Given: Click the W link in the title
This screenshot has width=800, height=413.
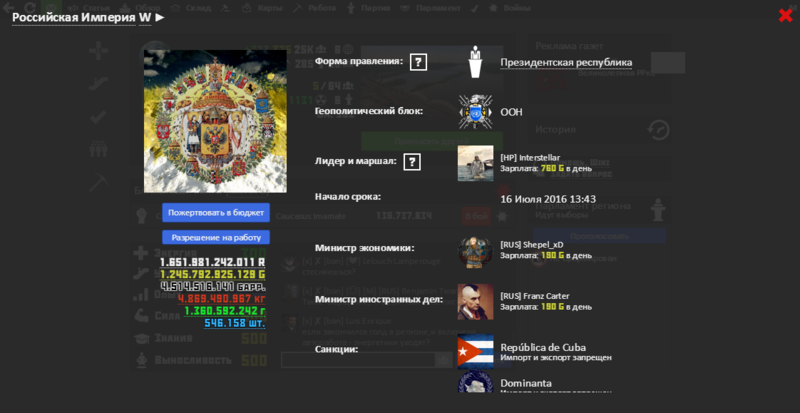Looking at the screenshot, I should click(x=144, y=17).
